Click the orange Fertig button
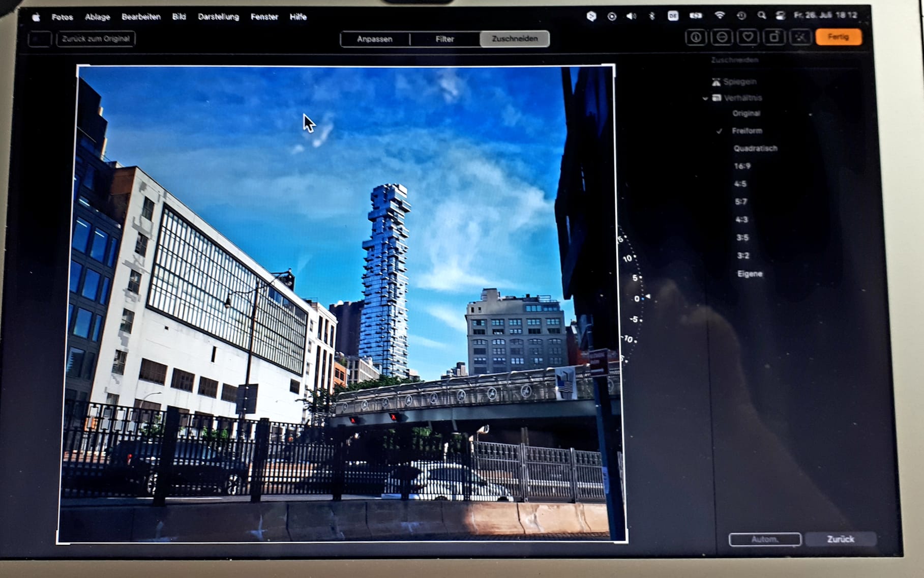This screenshot has height=578, width=924. (x=838, y=37)
